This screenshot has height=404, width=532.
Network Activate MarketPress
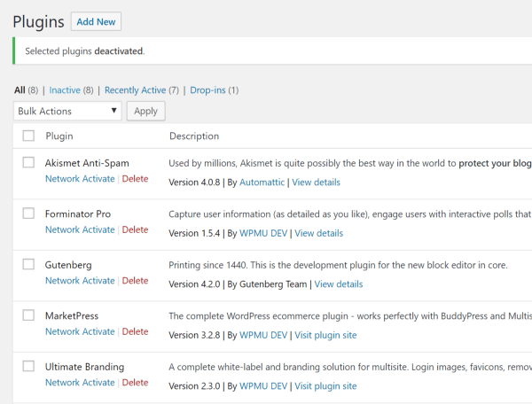pyautogui.click(x=80, y=331)
